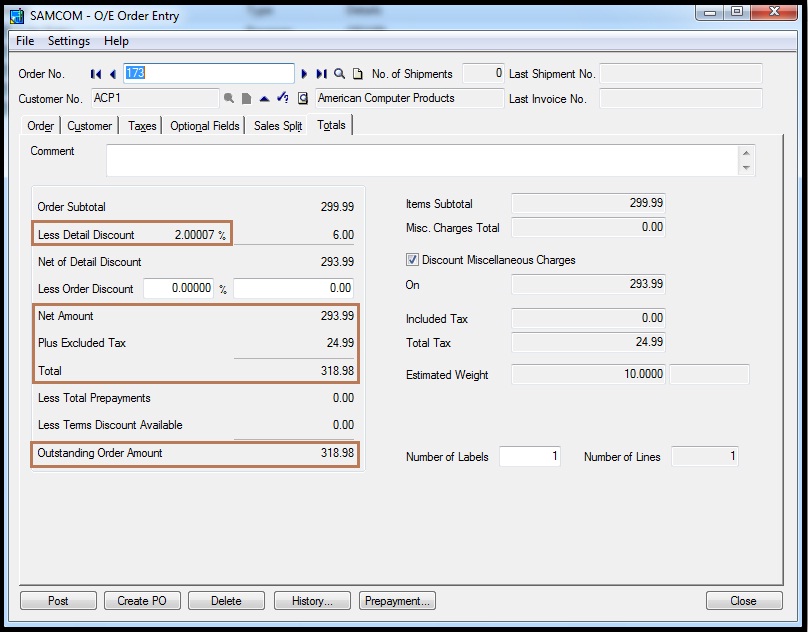Screen dimensions: 808x632
Task: Open the Order No. finder magnifier
Action: [x=339, y=74]
